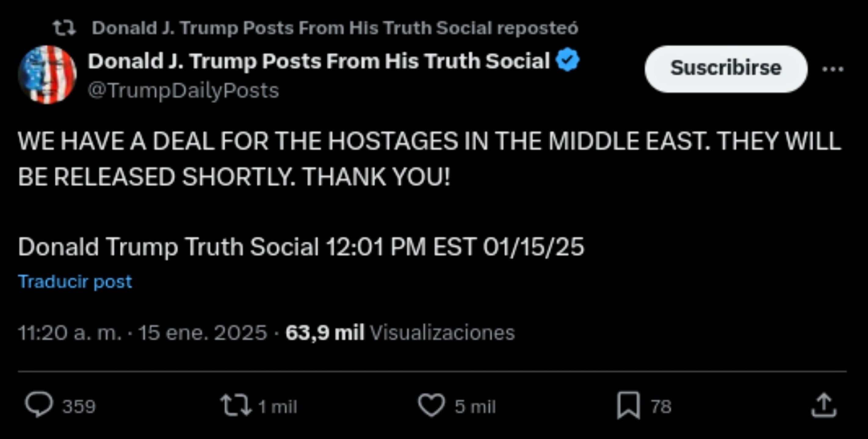Open the @TrumpDailyPosts handle
The image size is (868, 439).
[183, 91]
